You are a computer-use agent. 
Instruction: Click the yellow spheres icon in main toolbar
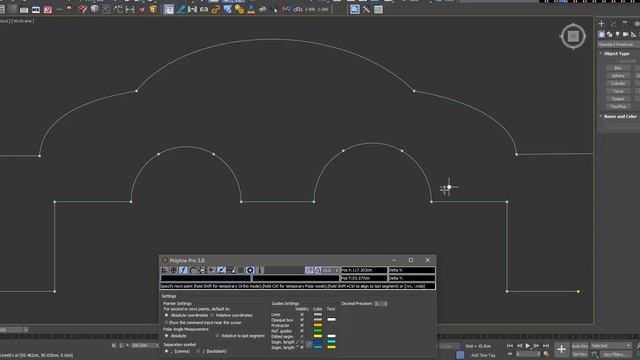point(239,9)
